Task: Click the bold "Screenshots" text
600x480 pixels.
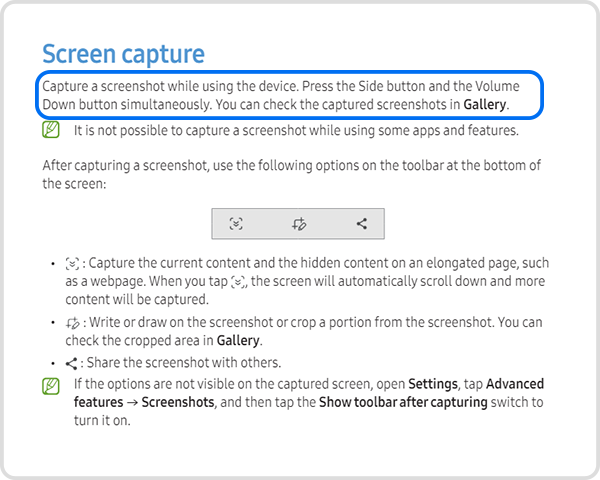Action: click(178, 402)
